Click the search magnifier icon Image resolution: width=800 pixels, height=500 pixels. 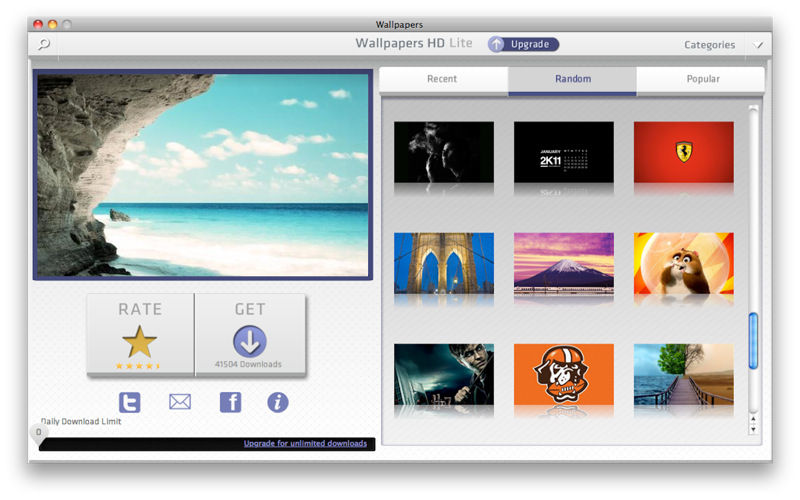(x=44, y=44)
